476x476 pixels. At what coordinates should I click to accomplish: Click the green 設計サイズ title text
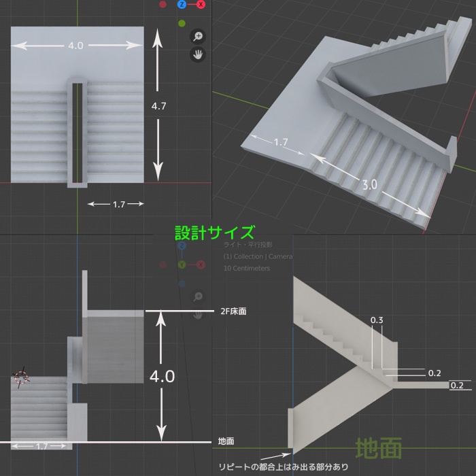pyautogui.click(x=216, y=233)
